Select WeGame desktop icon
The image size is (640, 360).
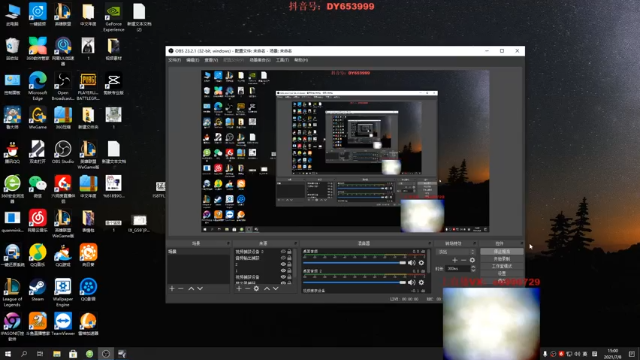(38, 118)
